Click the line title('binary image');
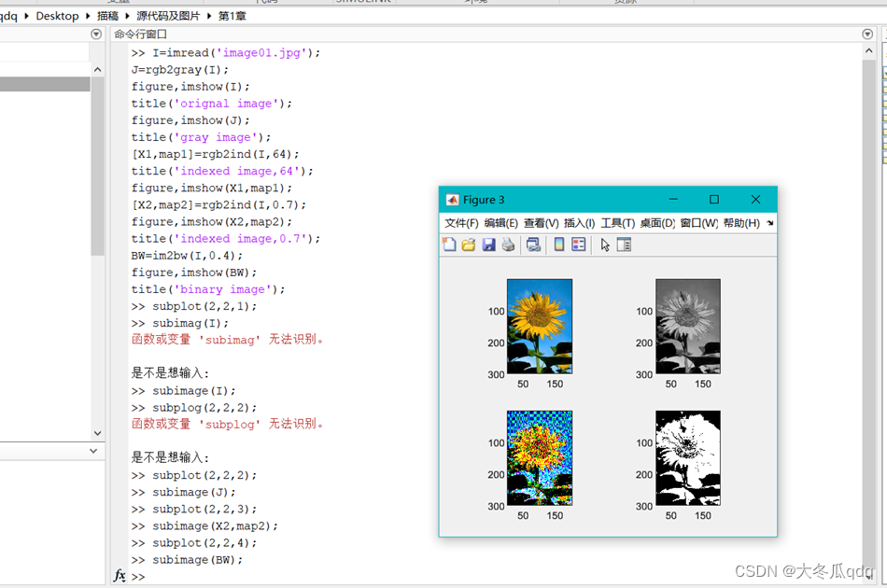This screenshot has width=887, height=588. (x=207, y=289)
